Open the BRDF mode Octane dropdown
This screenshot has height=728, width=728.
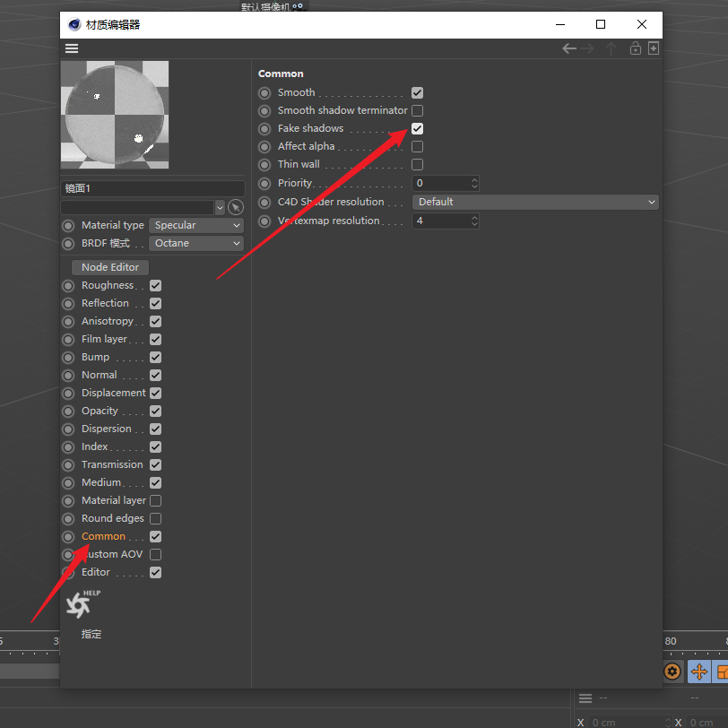[196, 243]
